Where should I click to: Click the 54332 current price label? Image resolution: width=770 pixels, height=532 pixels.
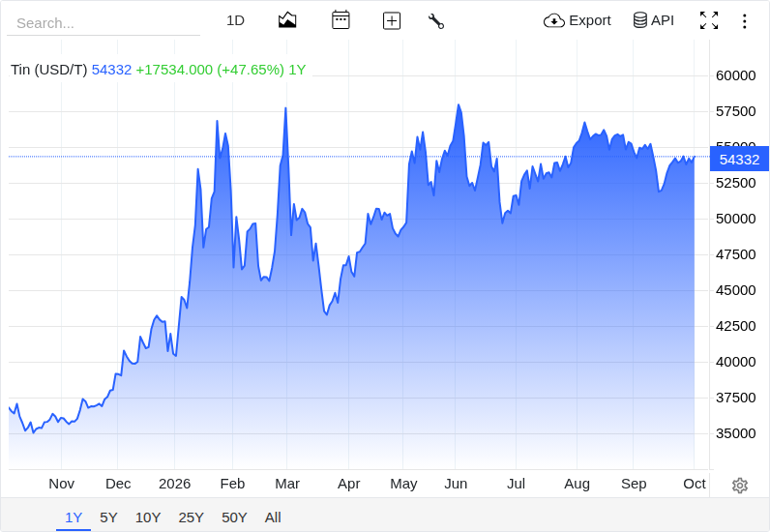pyautogui.click(x=739, y=160)
